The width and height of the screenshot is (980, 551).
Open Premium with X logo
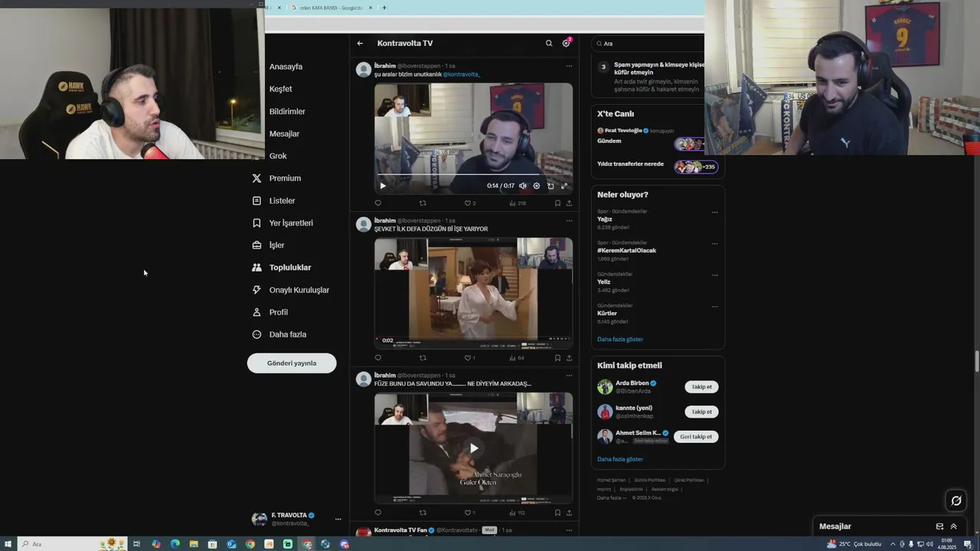[276, 178]
